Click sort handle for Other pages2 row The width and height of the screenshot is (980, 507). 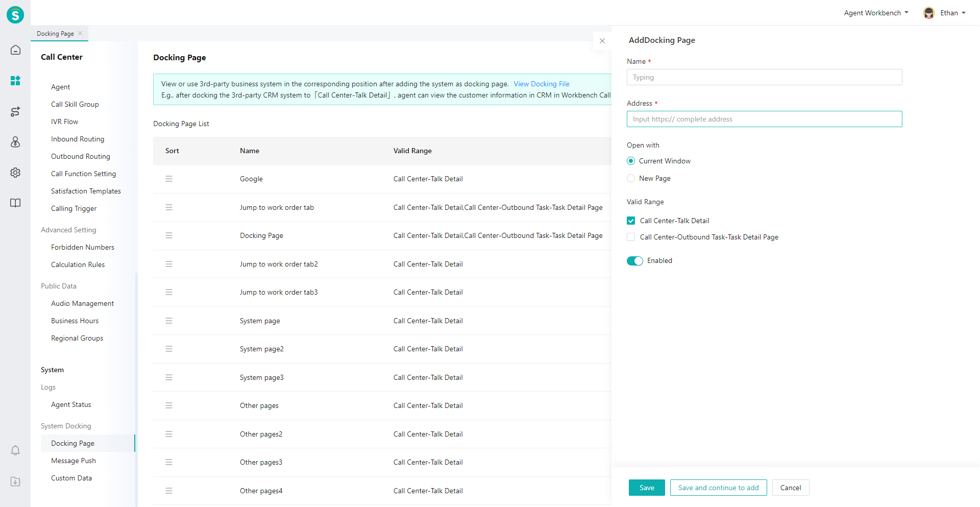click(x=169, y=434)
